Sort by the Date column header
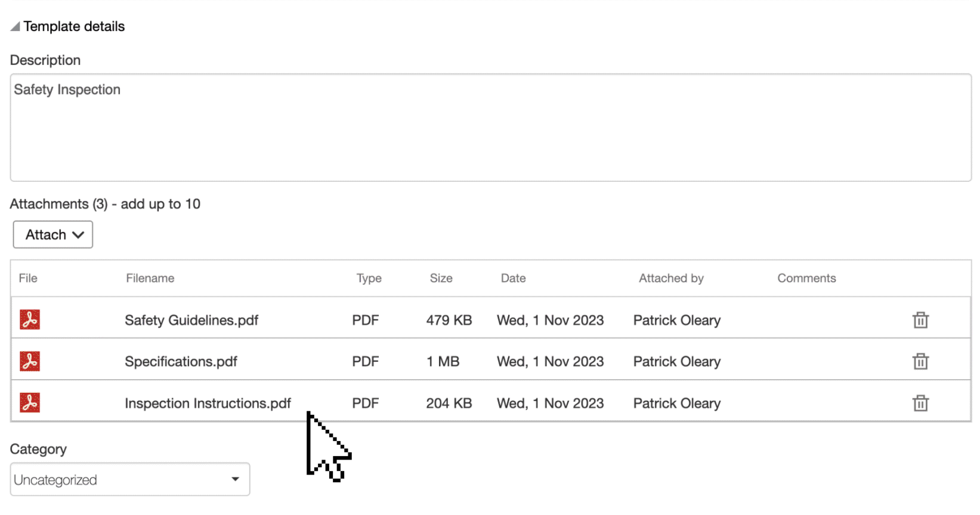This screenshot has width=980, height=515. [x=514, y=278]
